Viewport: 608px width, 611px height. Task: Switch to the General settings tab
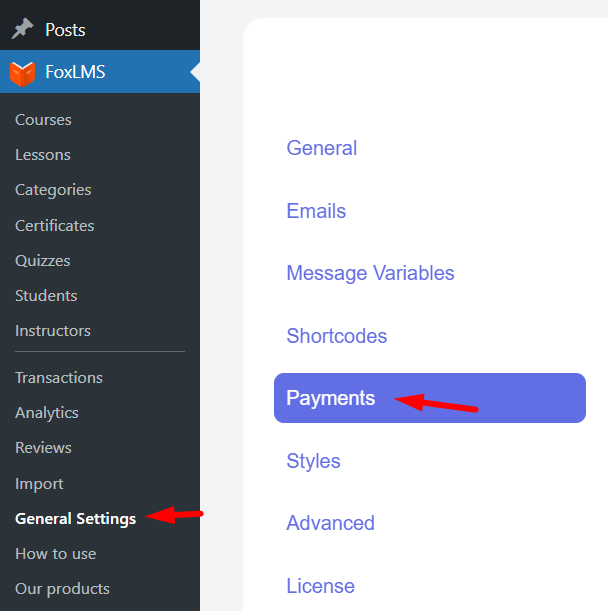(321, 148)
